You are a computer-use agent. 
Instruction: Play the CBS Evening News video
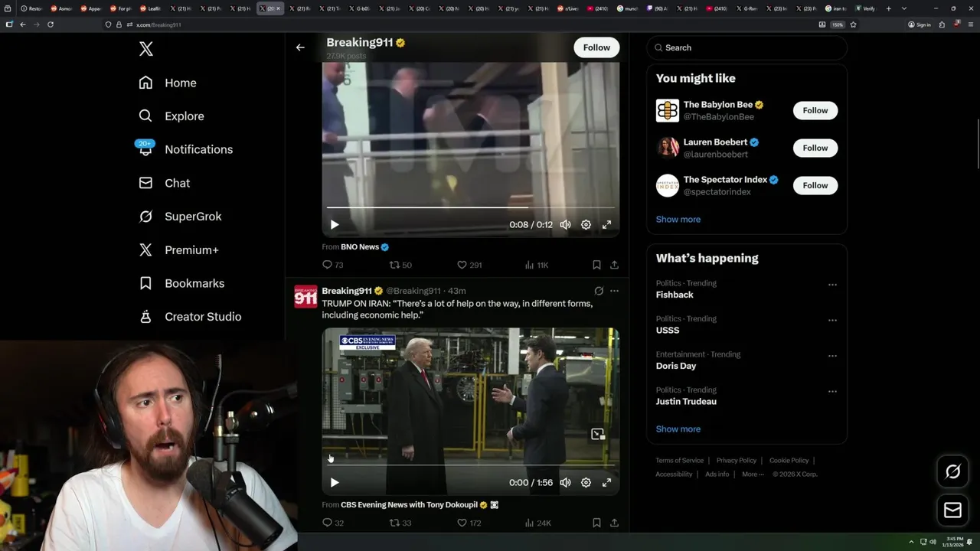point(335,483)
